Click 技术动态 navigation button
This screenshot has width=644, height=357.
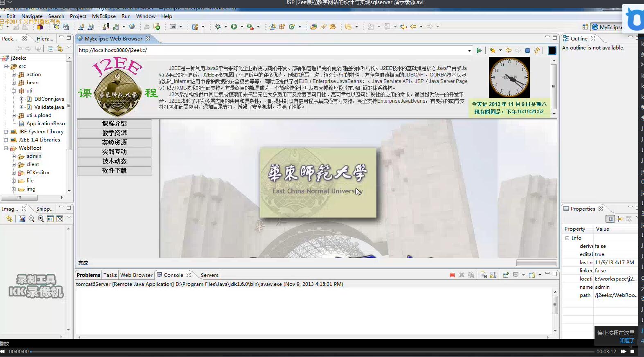[114, 161]
